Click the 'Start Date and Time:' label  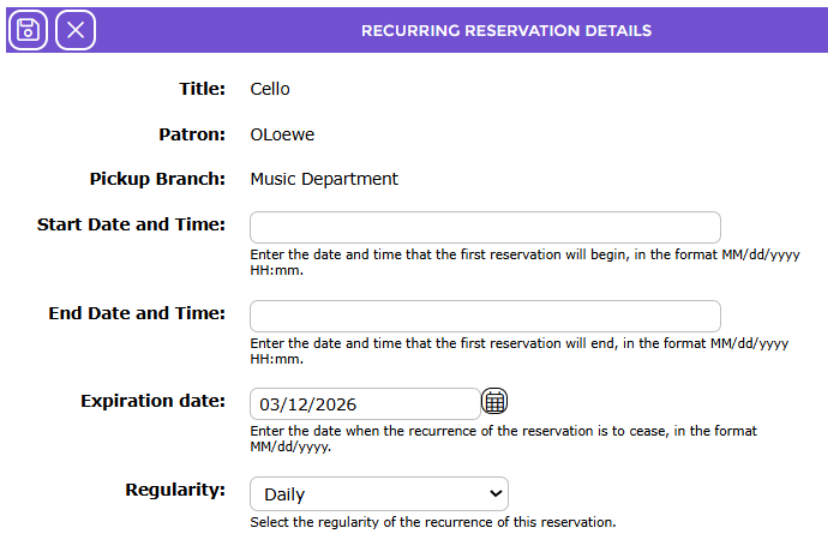click(131, 224)
